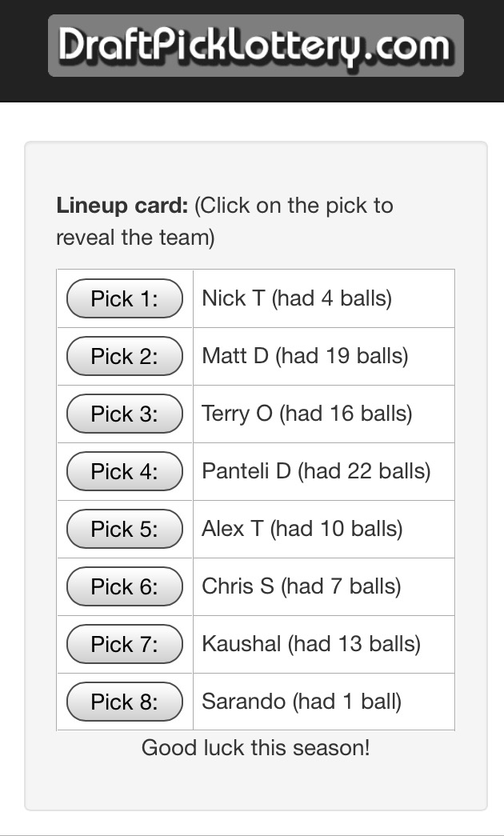Click the Pick 3 button
Viewport: 504px width, 836px height.
(x=125, y=414)
